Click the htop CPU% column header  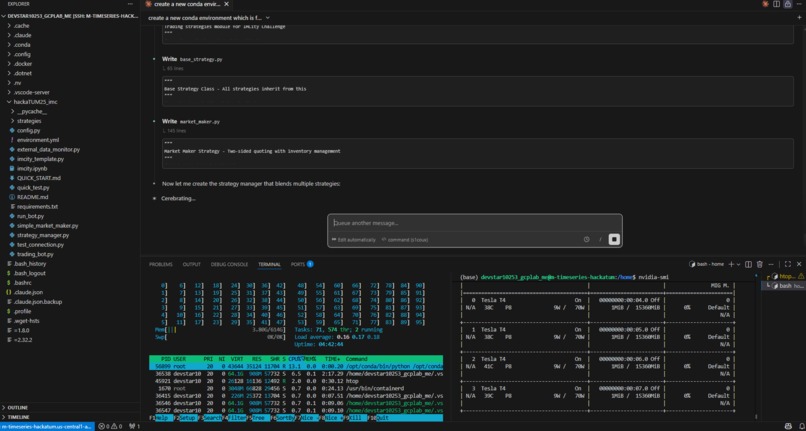pos(295,358)
